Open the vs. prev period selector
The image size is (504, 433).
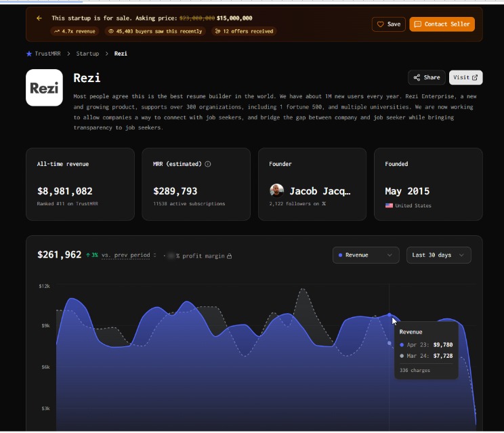point(129,255)
